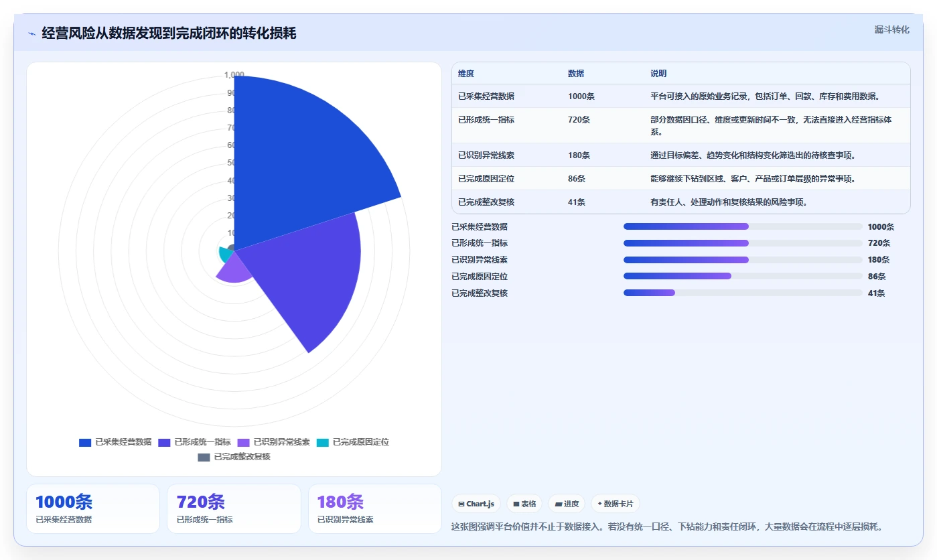This screenshot has height=560, width=937.
Task: Click 已识别异常线索 label in progress list
Action: click(x=480, y=260)
